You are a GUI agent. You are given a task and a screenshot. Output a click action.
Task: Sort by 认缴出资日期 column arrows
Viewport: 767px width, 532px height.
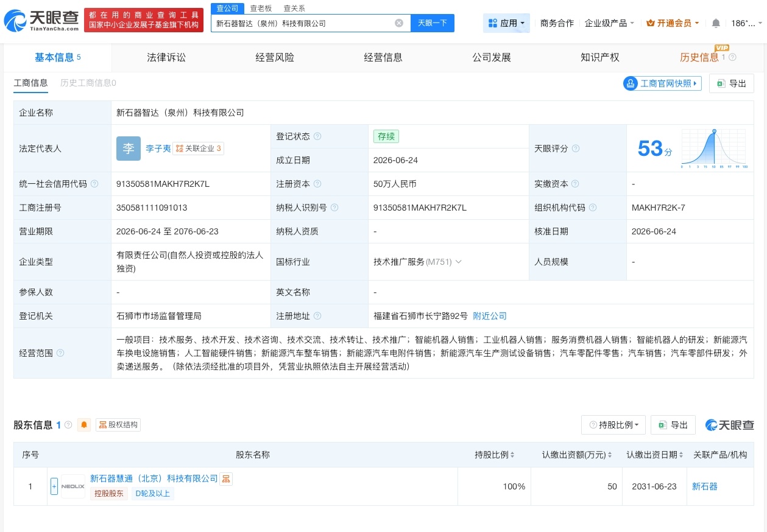[x=682, y=455]
